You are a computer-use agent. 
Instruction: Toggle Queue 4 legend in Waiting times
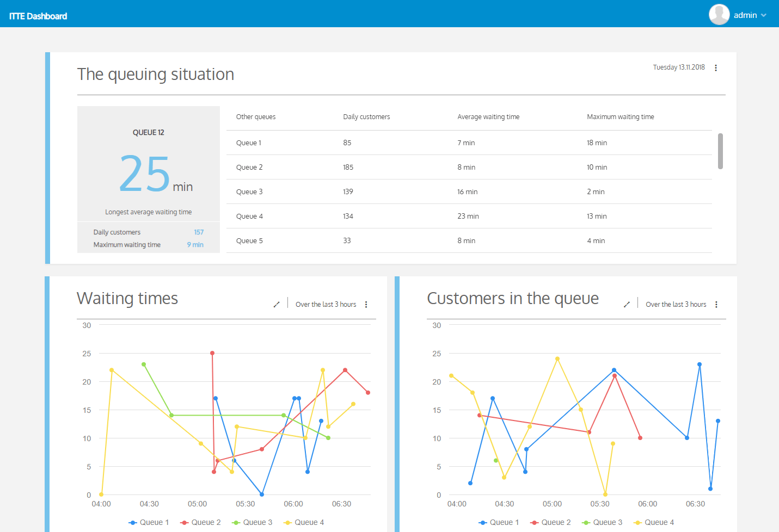click(x=304, y=522)
